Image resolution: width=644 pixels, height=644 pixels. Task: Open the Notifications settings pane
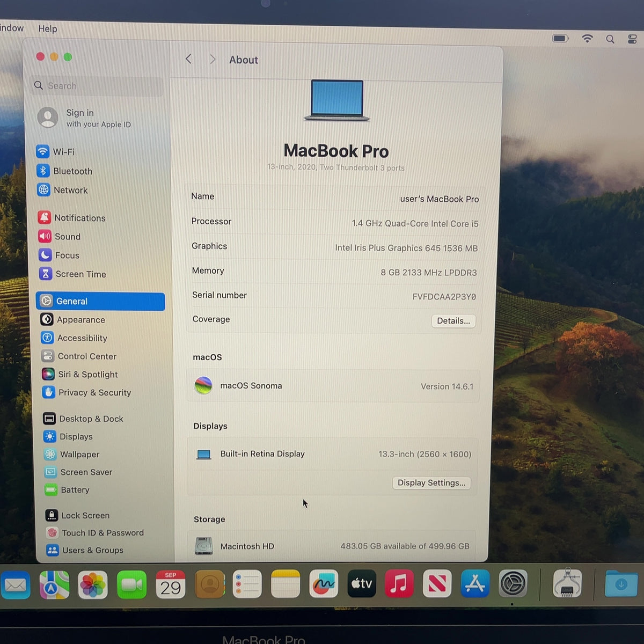point(71,218)
